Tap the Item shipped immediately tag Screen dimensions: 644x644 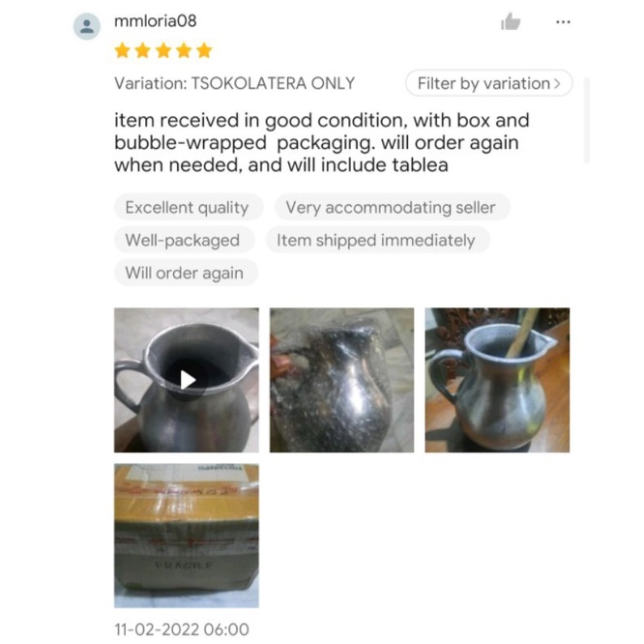point(376,240)
